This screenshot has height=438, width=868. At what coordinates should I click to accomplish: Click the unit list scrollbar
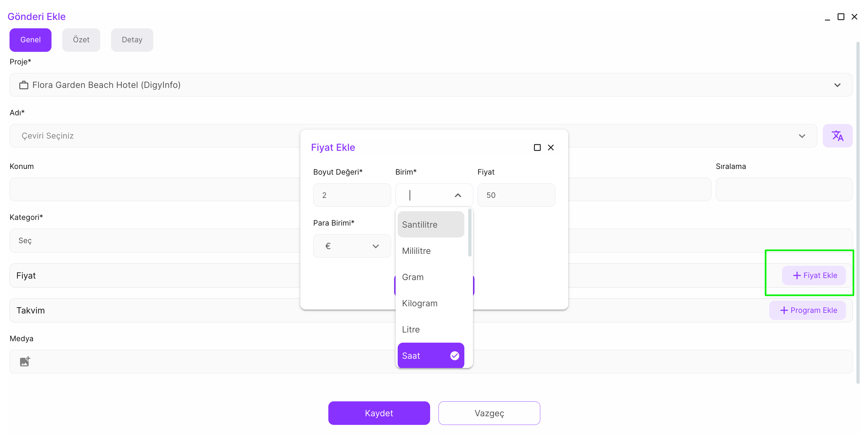click(469, 233)
